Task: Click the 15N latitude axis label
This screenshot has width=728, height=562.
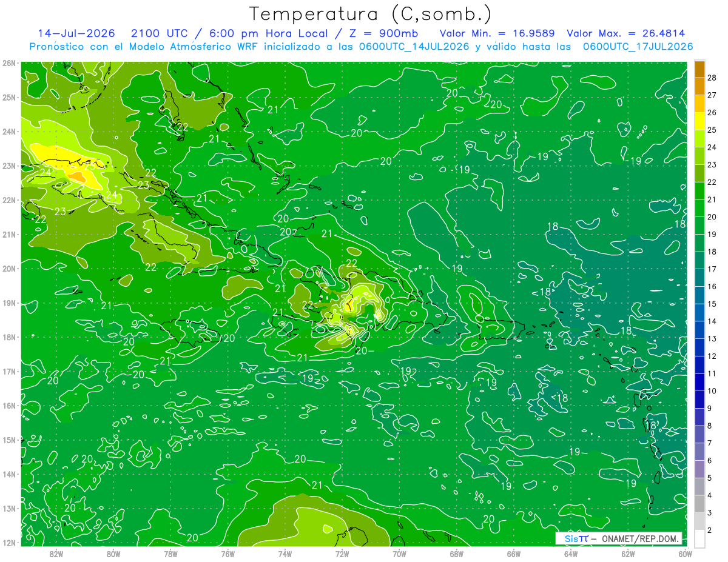Action: point(8,440)
